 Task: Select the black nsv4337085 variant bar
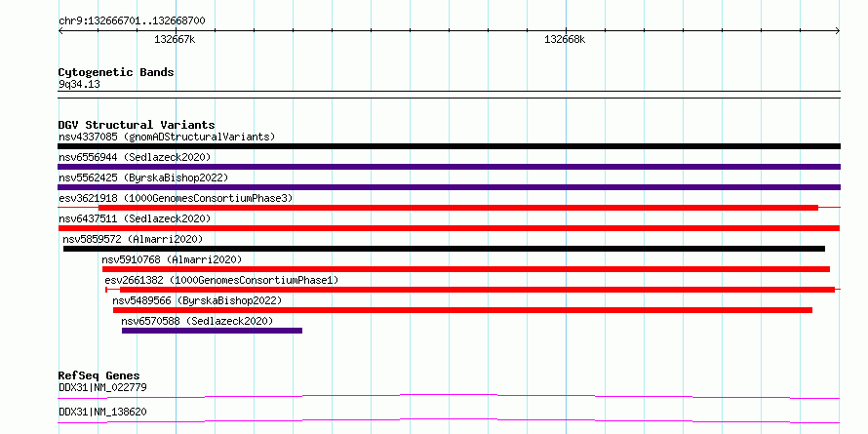(449, 146)
